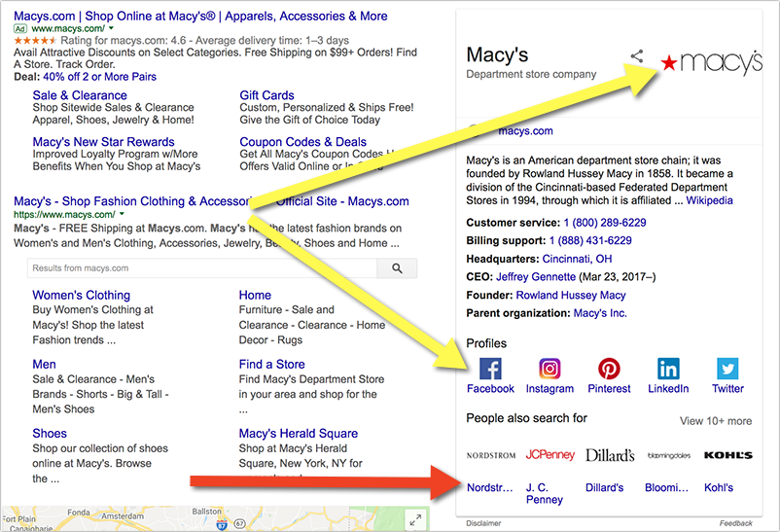Click the share icon beside Macy's title
This screenshot has width=780, height=532.
(x=637, y=56)
